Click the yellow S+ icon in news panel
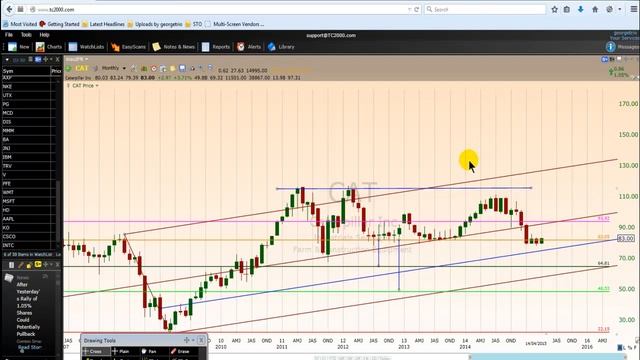The height and width of the screenshot is (360, 640). 38,265
